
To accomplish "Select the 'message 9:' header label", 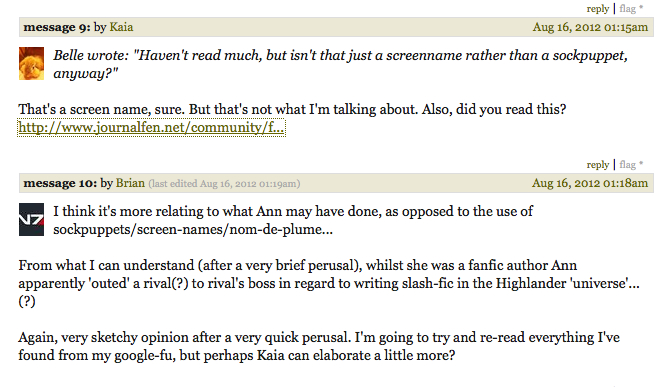I will [57, 27].
